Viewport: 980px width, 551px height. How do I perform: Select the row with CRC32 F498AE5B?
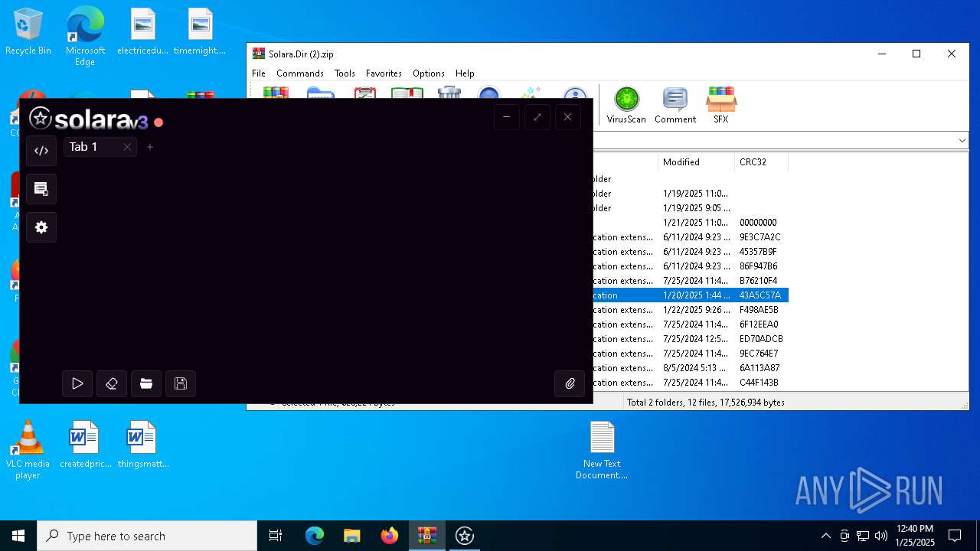coord(691,310)
